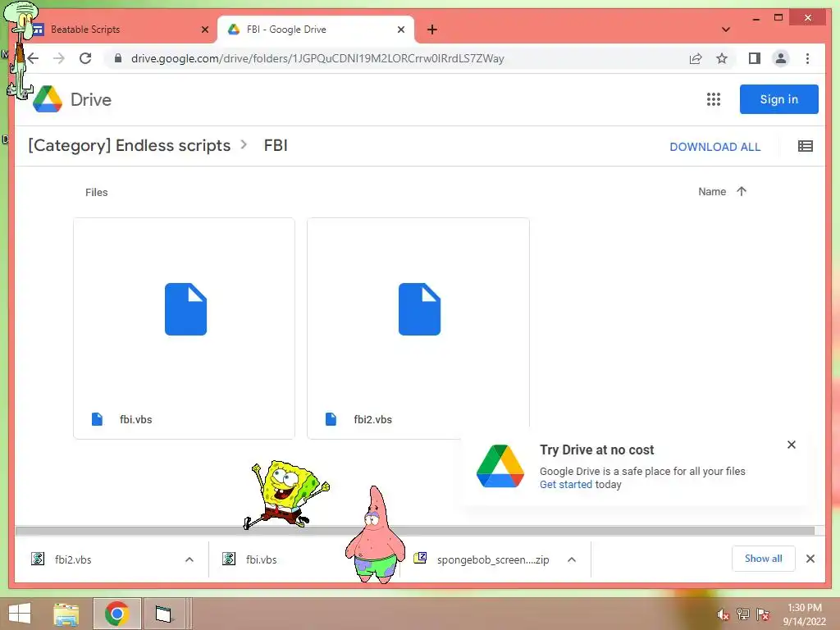Open the fbi.vbs file thumbnail
840x630 pixels.
tap(184, 328)
